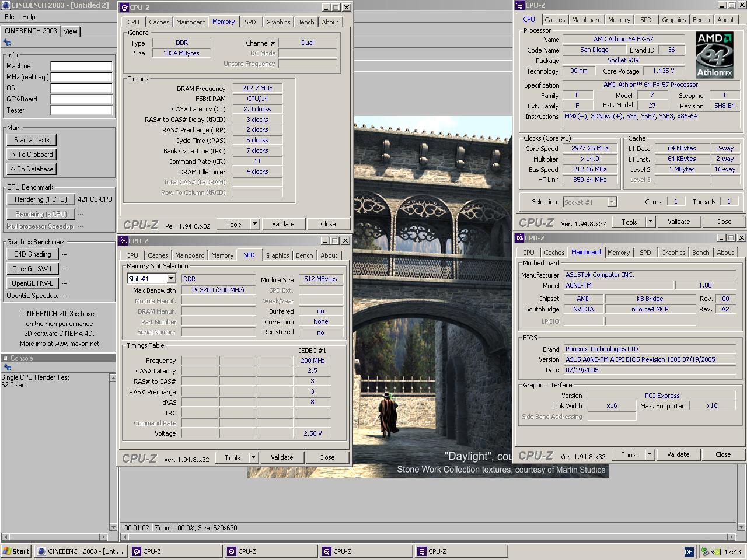Open Bench tab in the SPD window
Viewport: 747px width, 560px height.
(304, 256)
